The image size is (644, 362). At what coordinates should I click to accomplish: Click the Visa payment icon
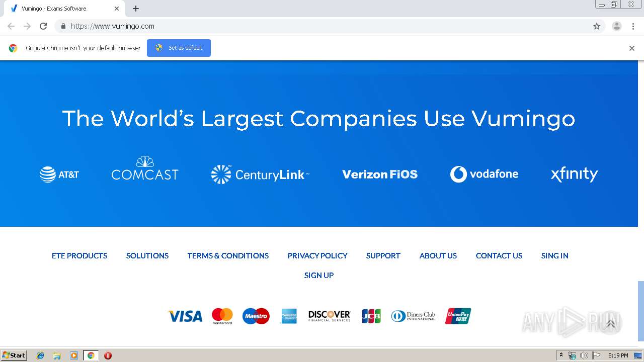[x=185, y=316]
